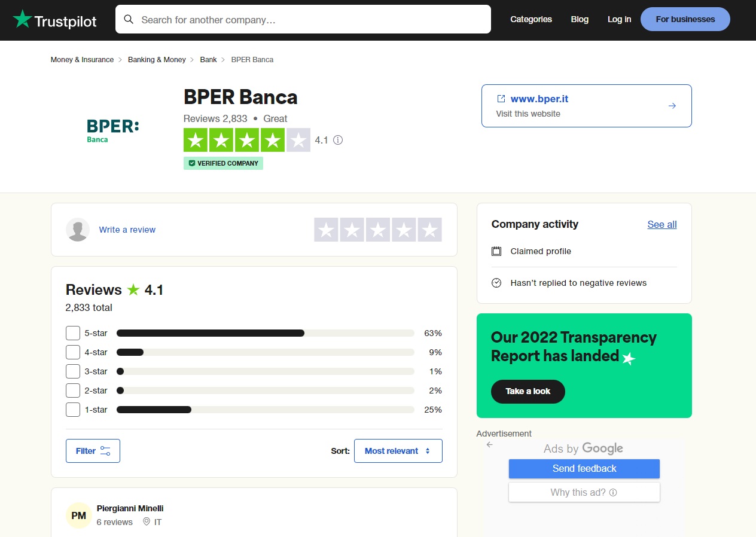Click the BPER Banca logo image
The height and width of the screenshot is (537, 756).
[x=112, y=130]
